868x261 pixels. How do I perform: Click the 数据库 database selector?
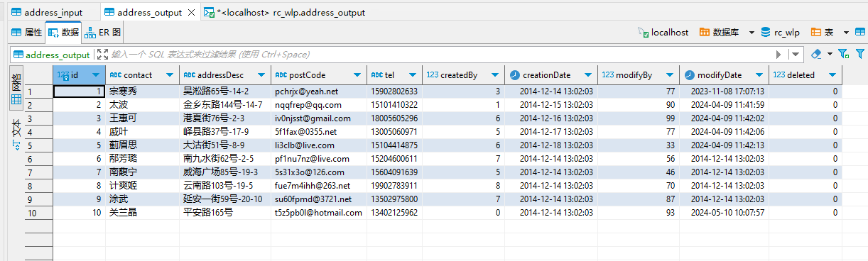click(719, 33)
